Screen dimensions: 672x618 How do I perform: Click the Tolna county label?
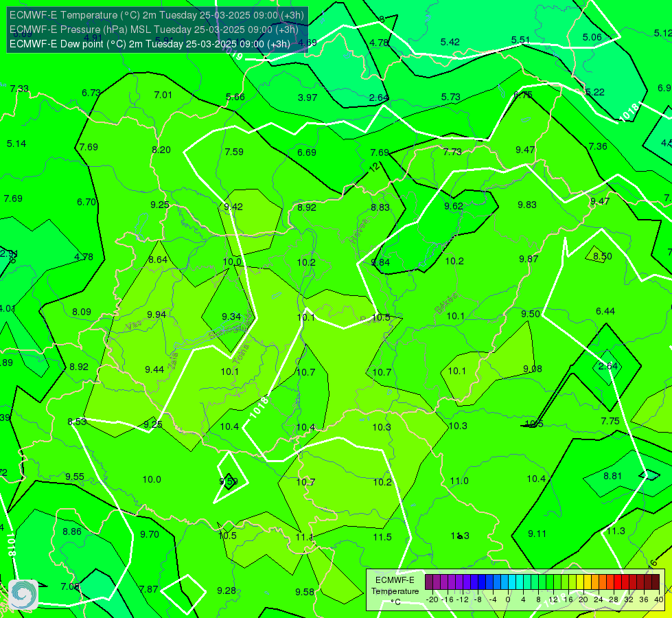[242, 354]
